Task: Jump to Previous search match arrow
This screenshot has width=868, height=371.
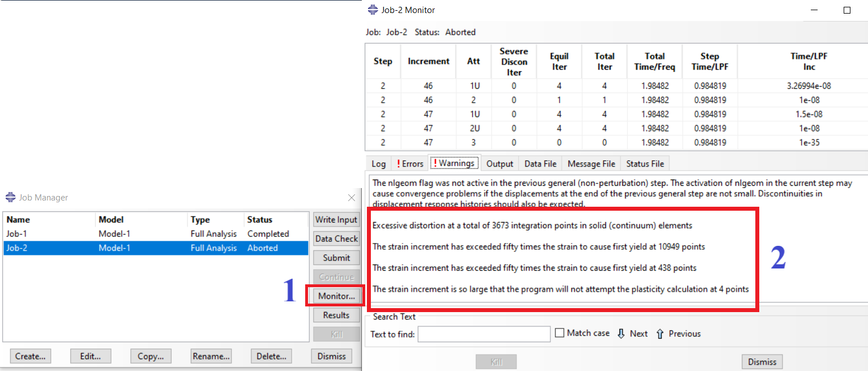Action: [660, 334]
